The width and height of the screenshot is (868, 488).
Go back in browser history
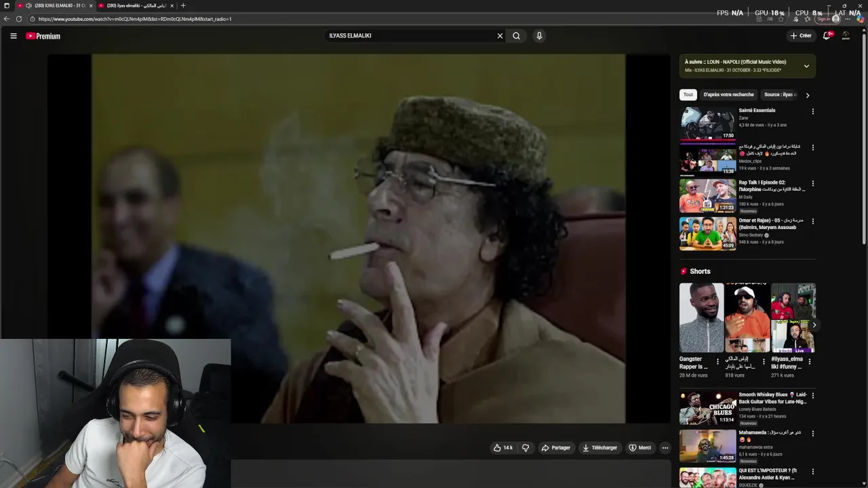7,19
